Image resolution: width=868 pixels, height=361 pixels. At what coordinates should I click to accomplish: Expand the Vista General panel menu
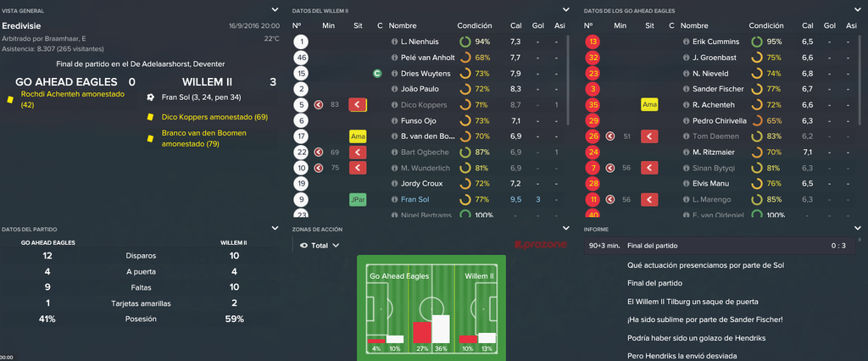(275, 9)
